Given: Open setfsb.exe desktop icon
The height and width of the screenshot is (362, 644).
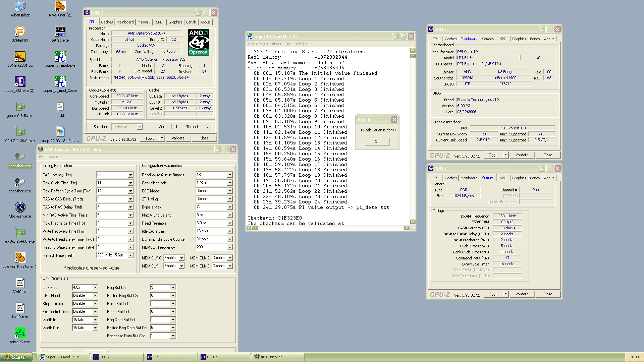Looking at the screenshot, I should coord(60,34).
